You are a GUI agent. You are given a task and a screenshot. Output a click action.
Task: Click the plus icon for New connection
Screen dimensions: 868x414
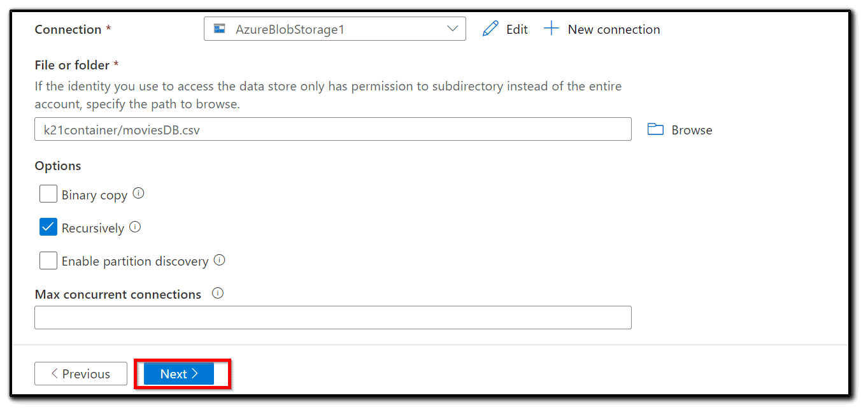(551, 28)
